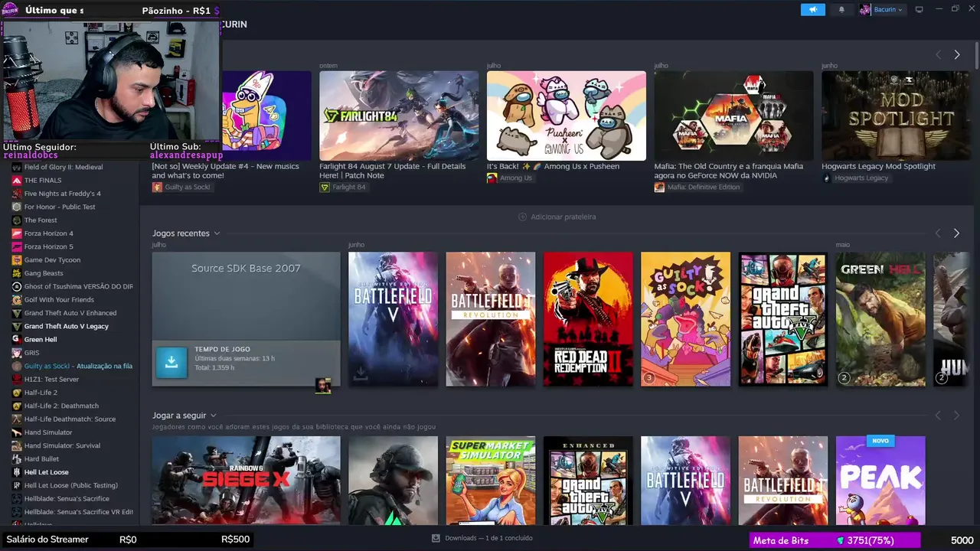980x551 pixels.
Task: Open PEAK game in Jogar a seguir
Action: click(880, 481)
